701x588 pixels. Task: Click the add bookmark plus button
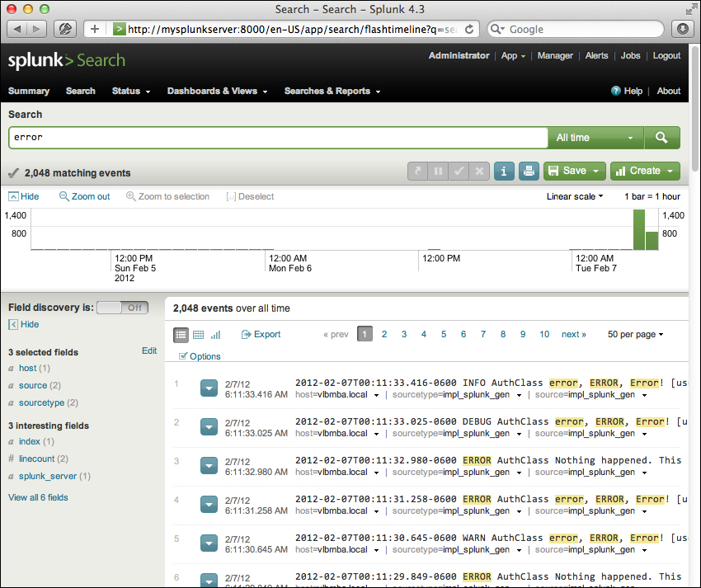click(x=94, y=29)
